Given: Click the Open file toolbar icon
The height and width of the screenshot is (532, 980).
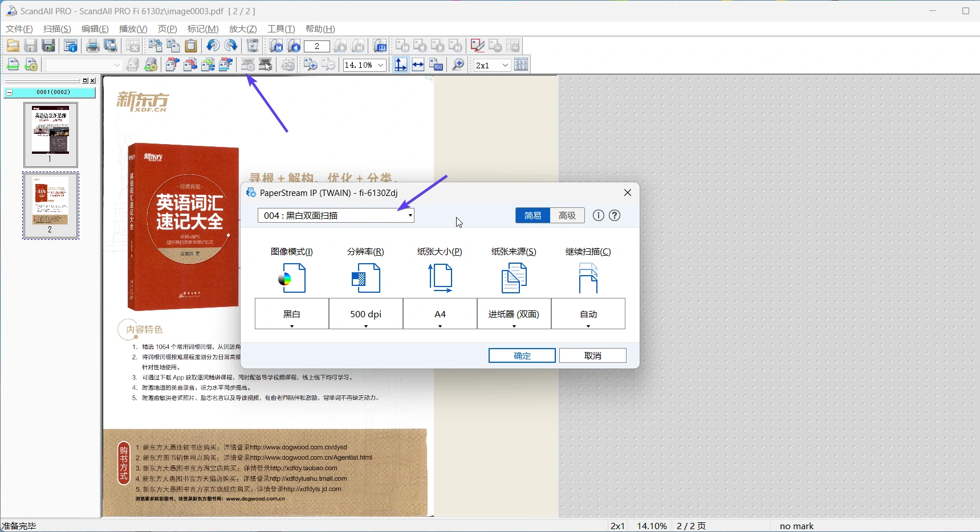Looking at the screenshot, I should tap(13, 46).
